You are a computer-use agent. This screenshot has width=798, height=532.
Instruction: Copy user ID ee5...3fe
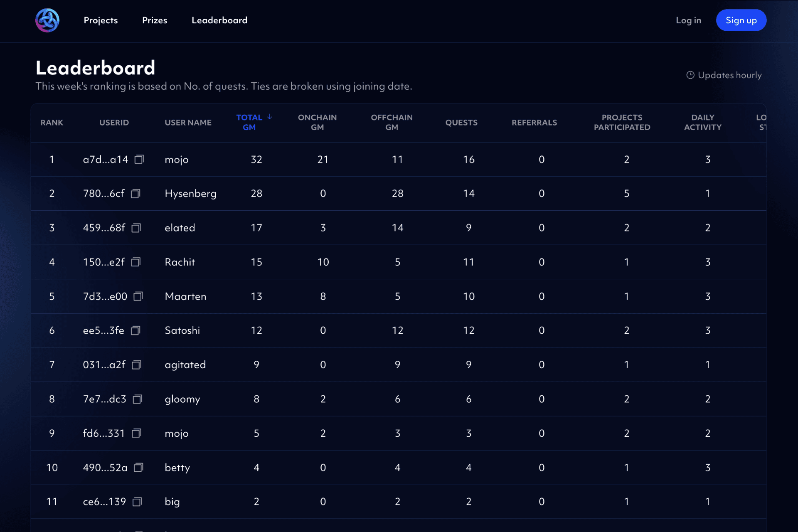pos(135,330)
